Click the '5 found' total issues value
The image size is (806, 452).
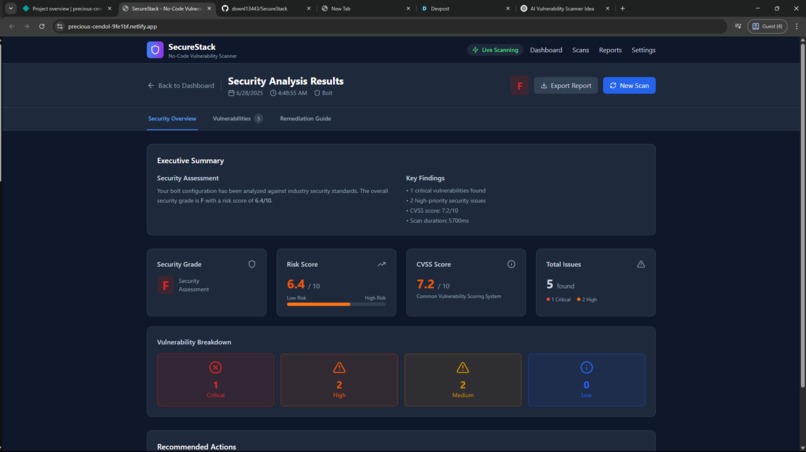click(x=560, y=284)
